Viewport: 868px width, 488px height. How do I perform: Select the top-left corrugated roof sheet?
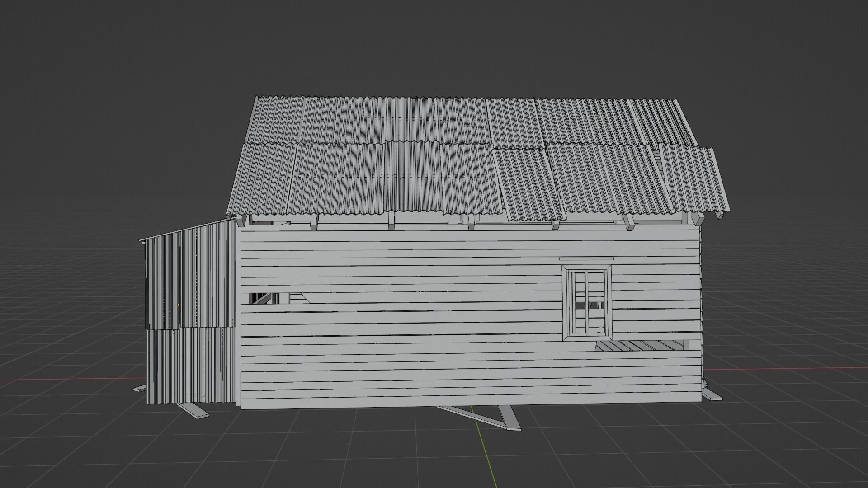276,120
